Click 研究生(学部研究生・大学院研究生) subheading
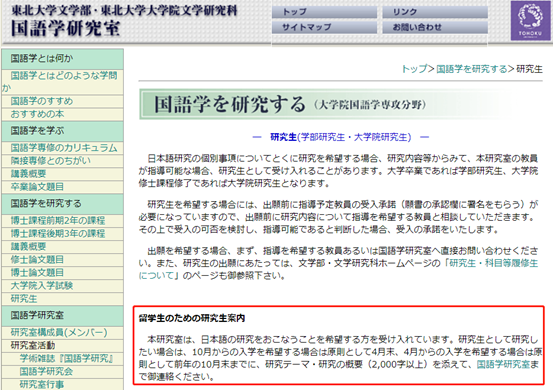 point(341,137)
